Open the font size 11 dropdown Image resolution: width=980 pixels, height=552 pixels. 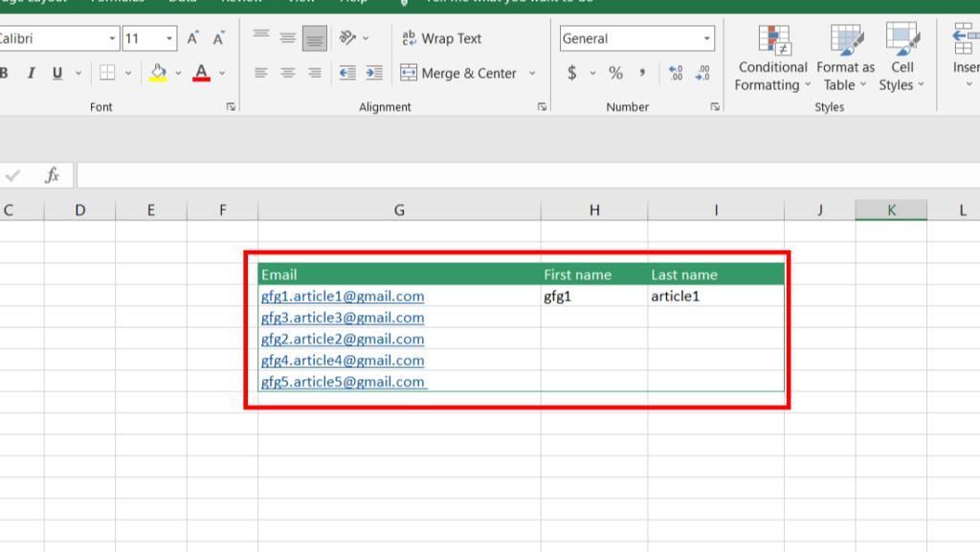pyautogui.click(x=168, y=38)
